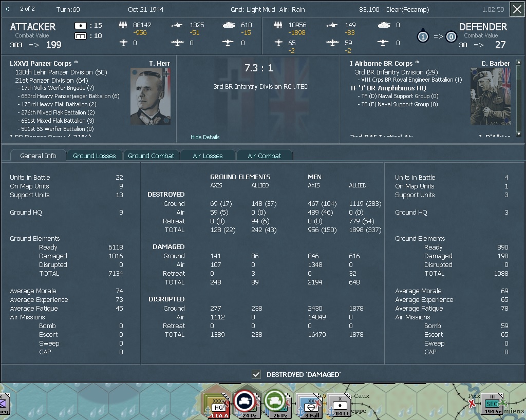
Task: Toggle the DESTROYED 'DAMAGED' checkbox
Action: coord(256,374)
